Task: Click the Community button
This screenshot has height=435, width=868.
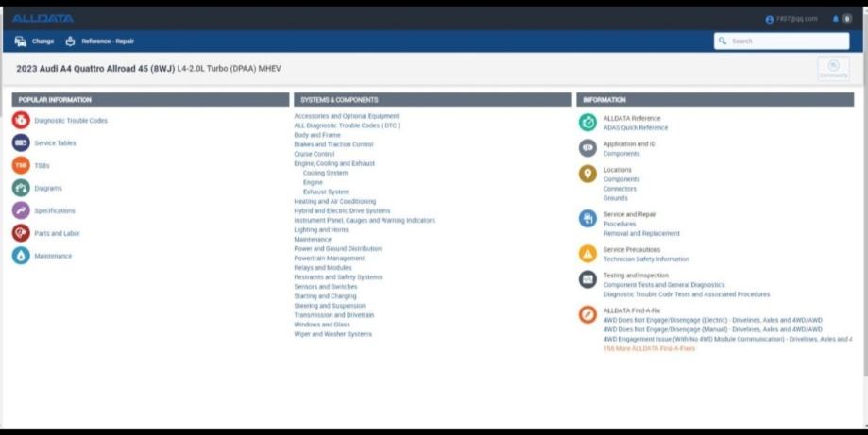Action: (x=834, y=69)
